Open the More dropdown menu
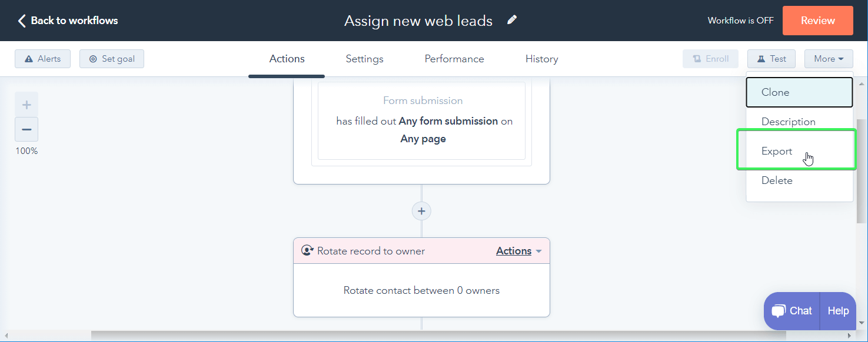Viewport: 868px width, 342px height. click(828, 58)
